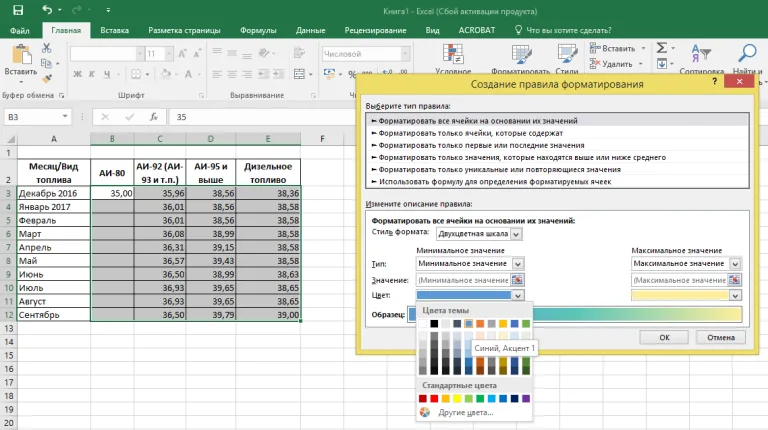Click the Copy icon in clipboard group
Viewport: 768px width, 430px height.
click(46, 63)
